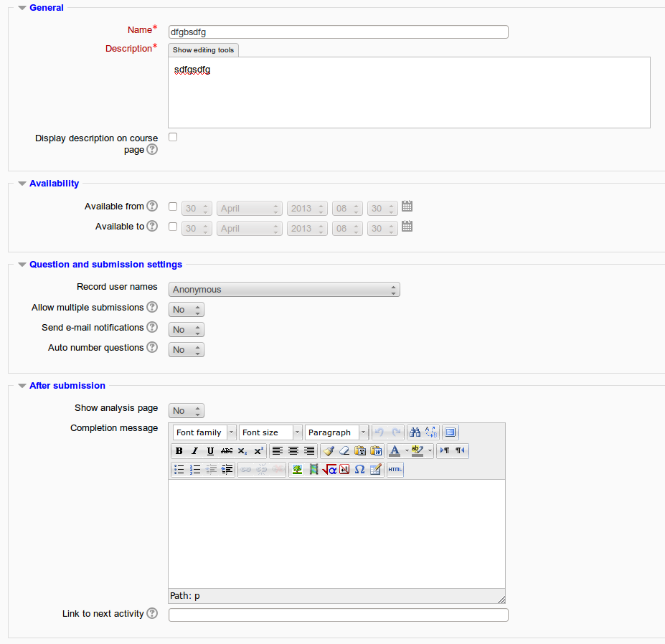
Task: Click the paste as plain text icon
Action: click(x=360, y=450)
